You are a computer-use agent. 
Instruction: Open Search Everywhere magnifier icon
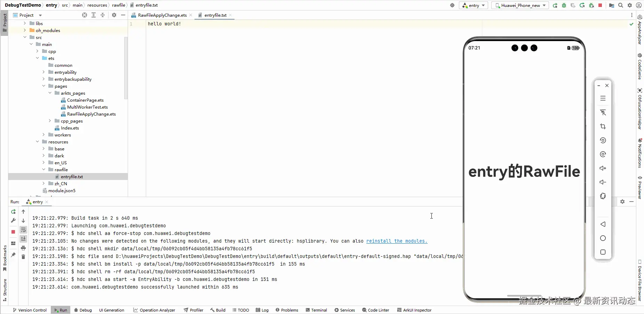tap(621, 5)
